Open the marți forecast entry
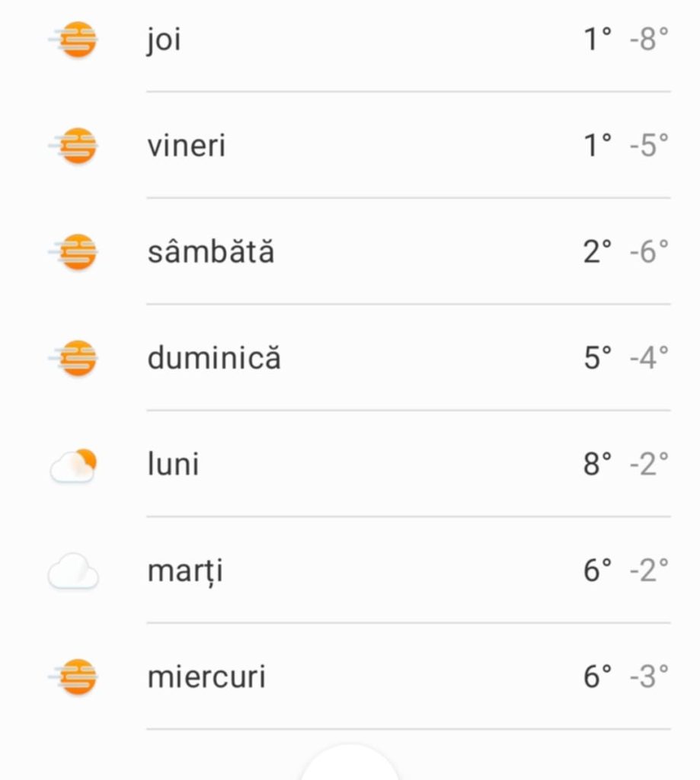The height and width of the screenshot is (780, 700). click(x=185, y=571)
